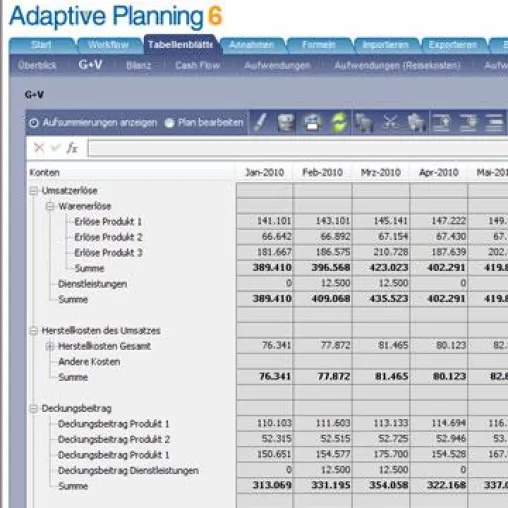Click the copy icon in the toolbar

pos(364,123)
